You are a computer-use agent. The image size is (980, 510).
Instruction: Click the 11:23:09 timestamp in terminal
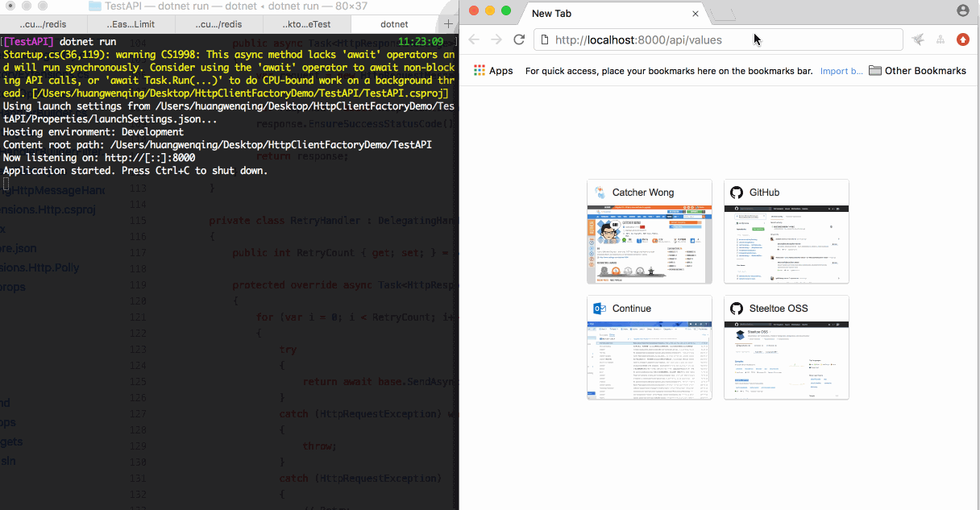(421, 41)
